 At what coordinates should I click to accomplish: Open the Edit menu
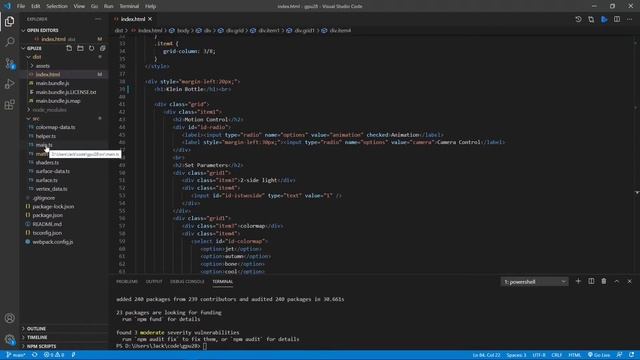click(x=36, y=6)
